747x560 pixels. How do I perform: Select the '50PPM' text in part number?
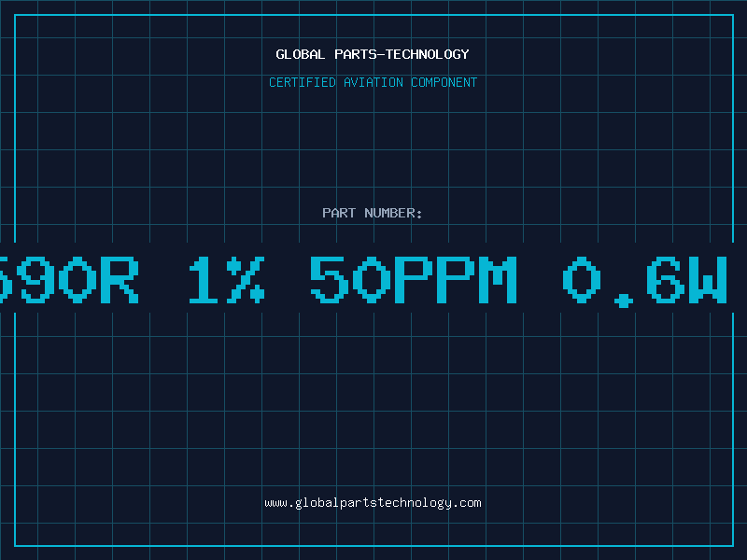414,279
